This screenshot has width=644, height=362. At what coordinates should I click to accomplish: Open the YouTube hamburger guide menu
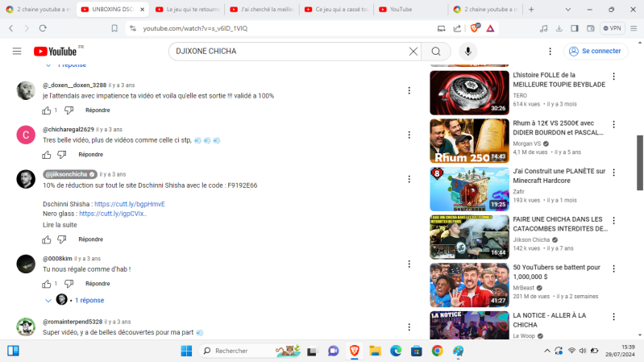17,52
